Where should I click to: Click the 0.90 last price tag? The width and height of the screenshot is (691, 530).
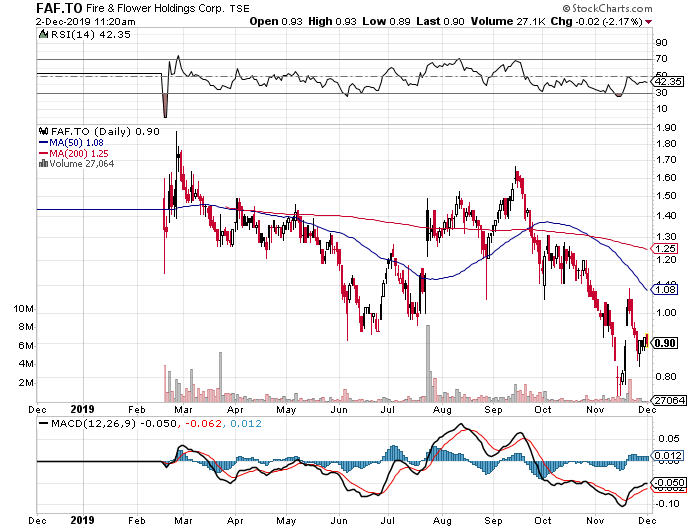(x=665, y=343)
